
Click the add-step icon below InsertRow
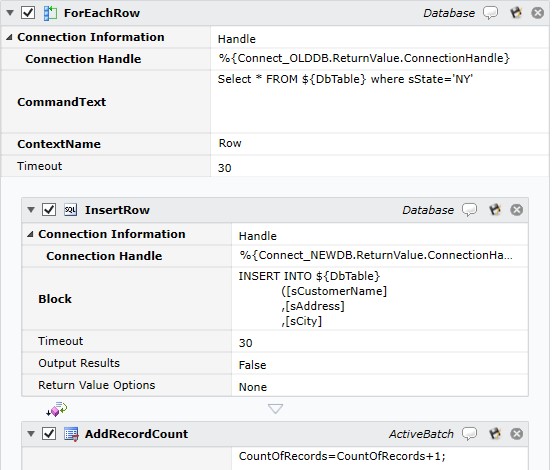pos(57,409)
